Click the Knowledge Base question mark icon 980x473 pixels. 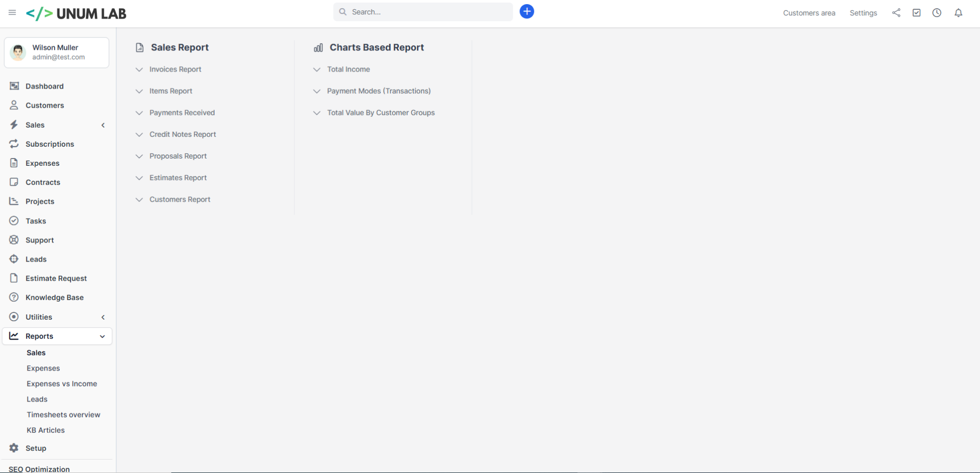[14, 297]
